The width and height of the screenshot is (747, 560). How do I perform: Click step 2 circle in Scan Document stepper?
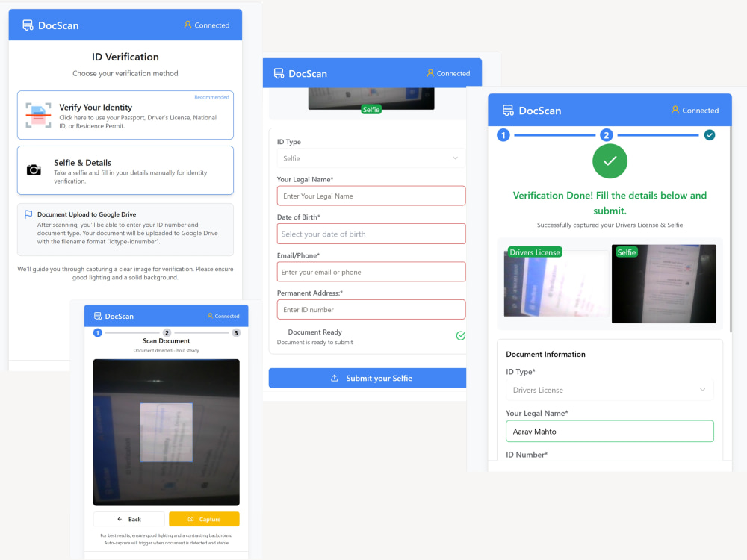(167, 333)
